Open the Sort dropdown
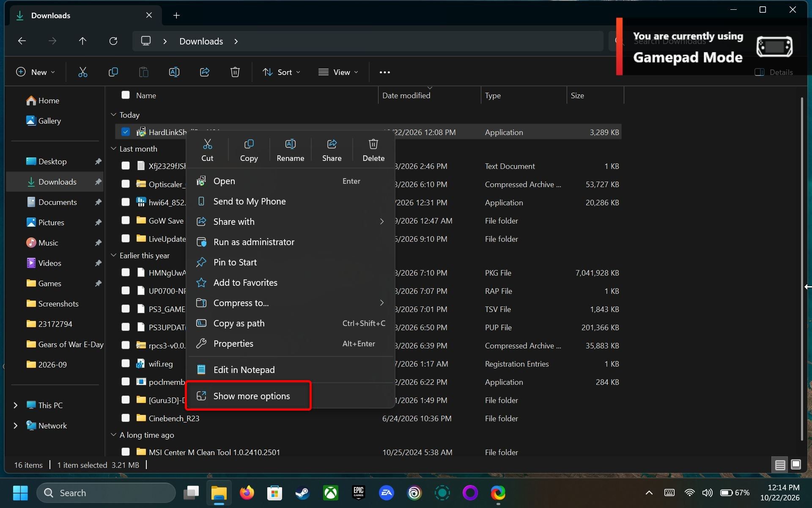 (281, 72)
